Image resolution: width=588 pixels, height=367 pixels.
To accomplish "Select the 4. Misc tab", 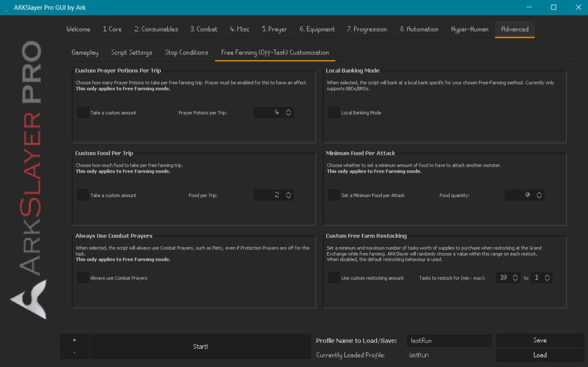I will 240,29.
